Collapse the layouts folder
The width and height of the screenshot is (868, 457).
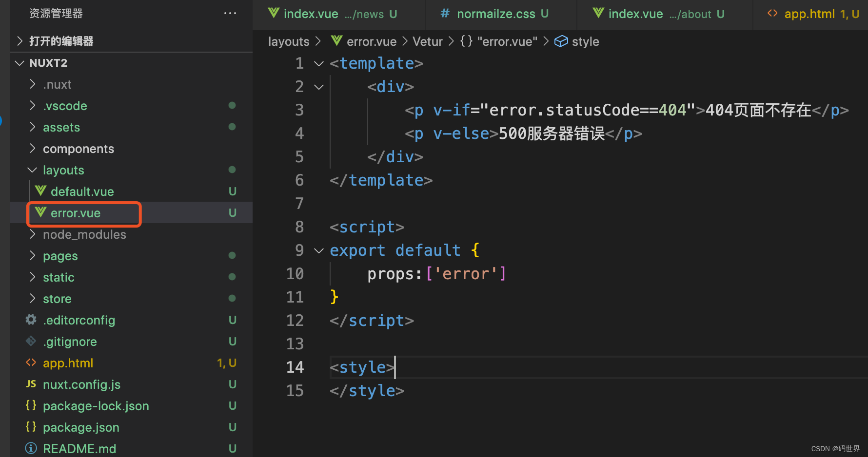click(33, 170)
